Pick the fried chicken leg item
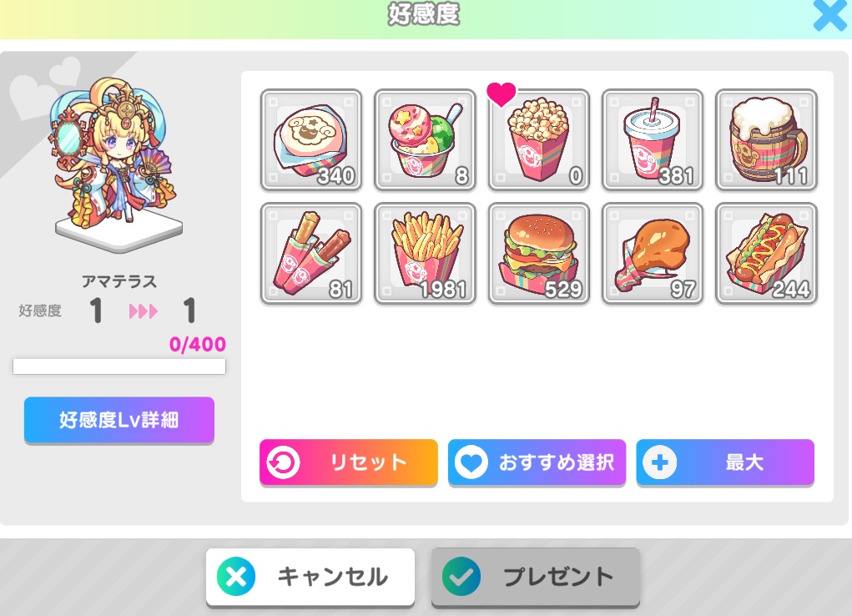The image size is (852, 616). 652,254
